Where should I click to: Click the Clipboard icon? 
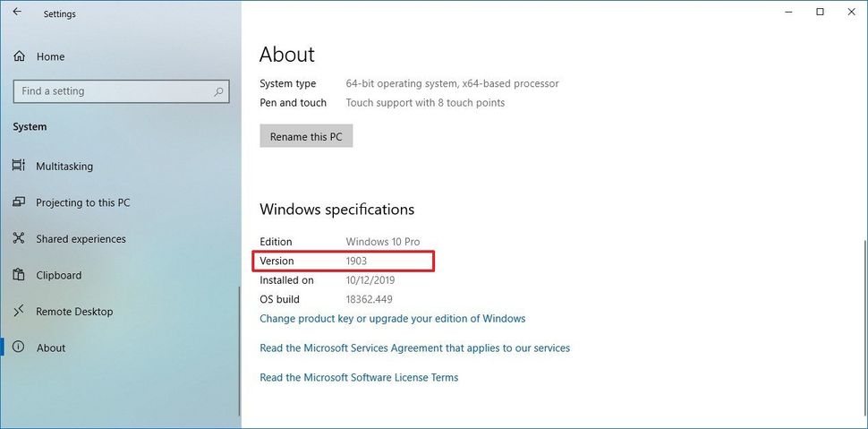click(x=19, y=275)
